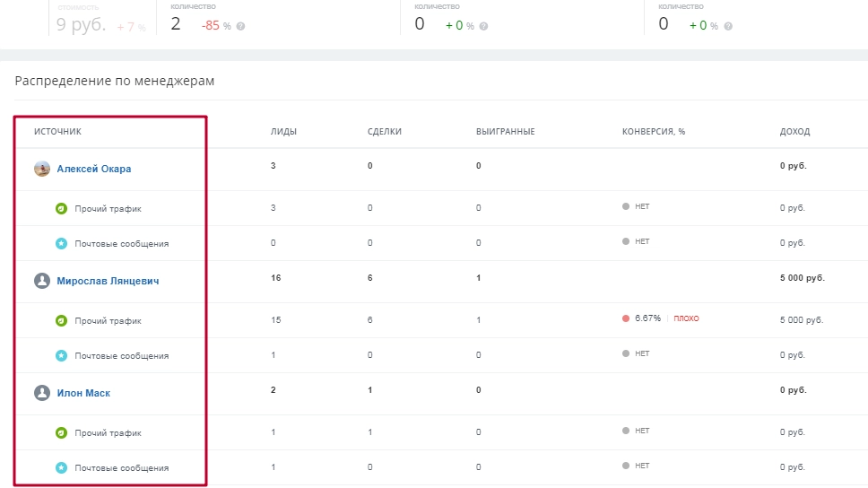Click blue star icon under Мирослав Лянцевич
Viewport: 868px width, 488px height.
[61, 355]
